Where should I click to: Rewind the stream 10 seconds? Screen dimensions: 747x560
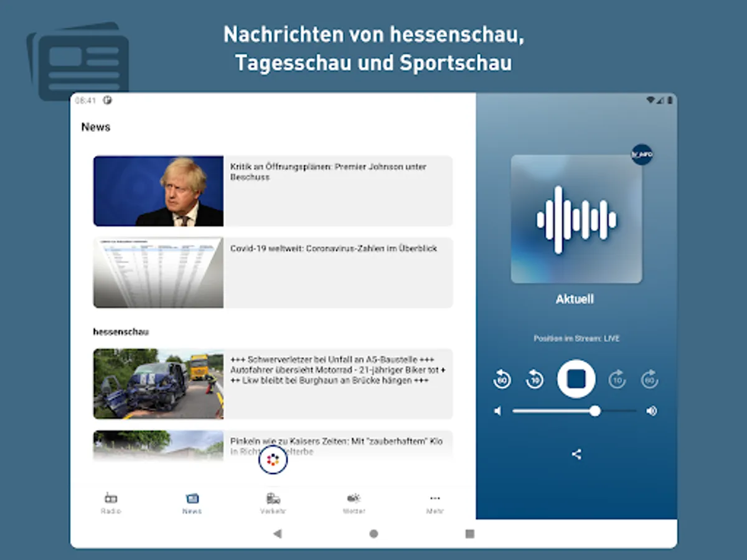coord(535,379)
